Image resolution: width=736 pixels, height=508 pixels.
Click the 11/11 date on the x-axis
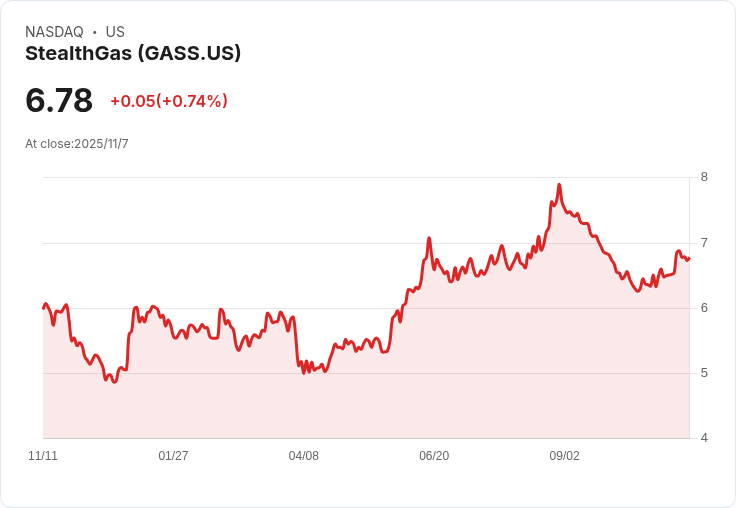click(x=43, y=456)
